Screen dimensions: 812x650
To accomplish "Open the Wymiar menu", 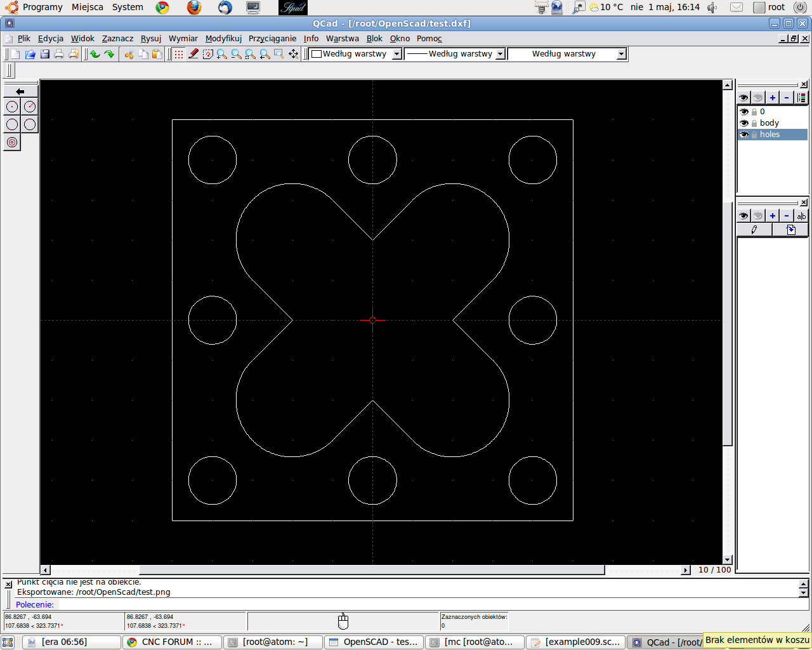I will click(183, 39).
